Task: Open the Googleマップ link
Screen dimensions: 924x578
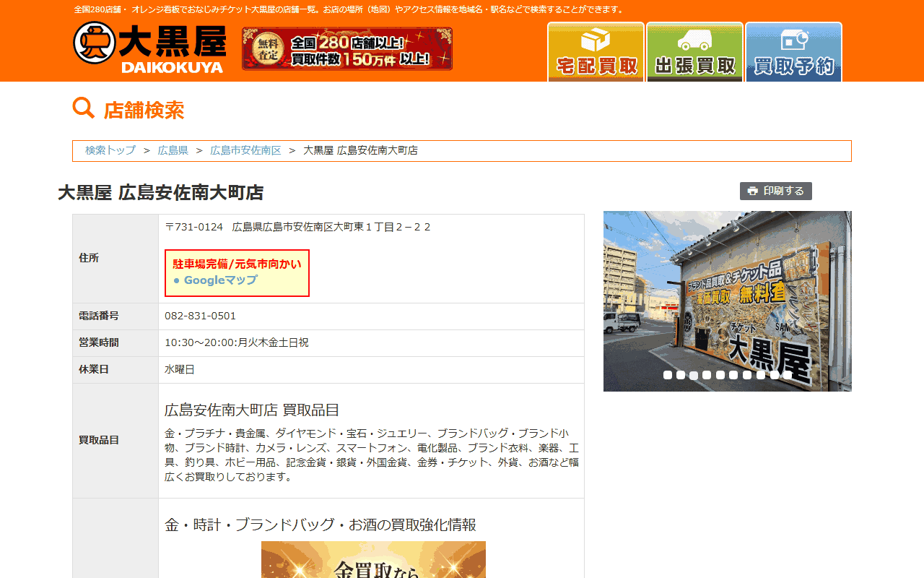Action: 221,280
